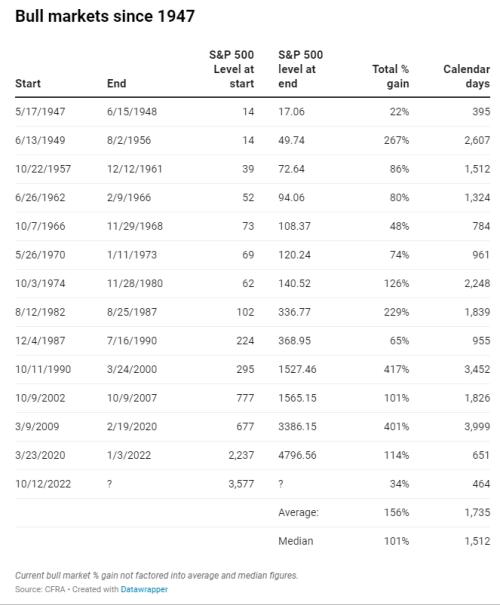The height and width of the screenshot is (605, 500).
Task: Open the Datawrapper link
Action: click(144, 589)
